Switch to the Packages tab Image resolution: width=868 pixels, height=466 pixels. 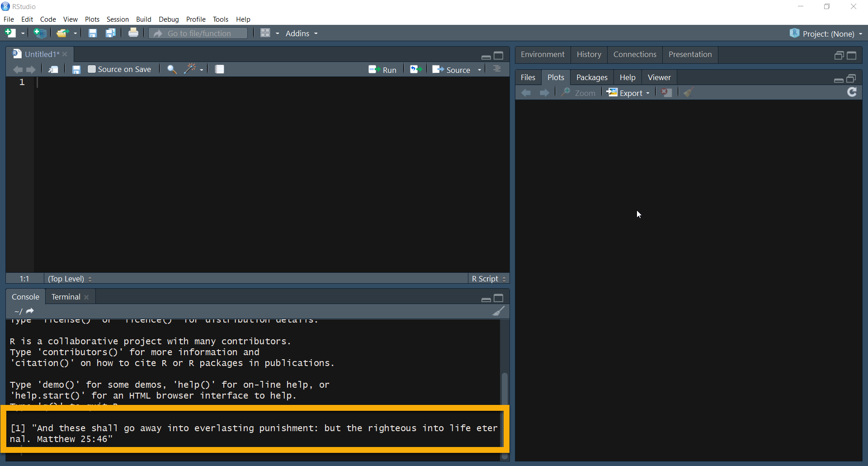[591, 77]
